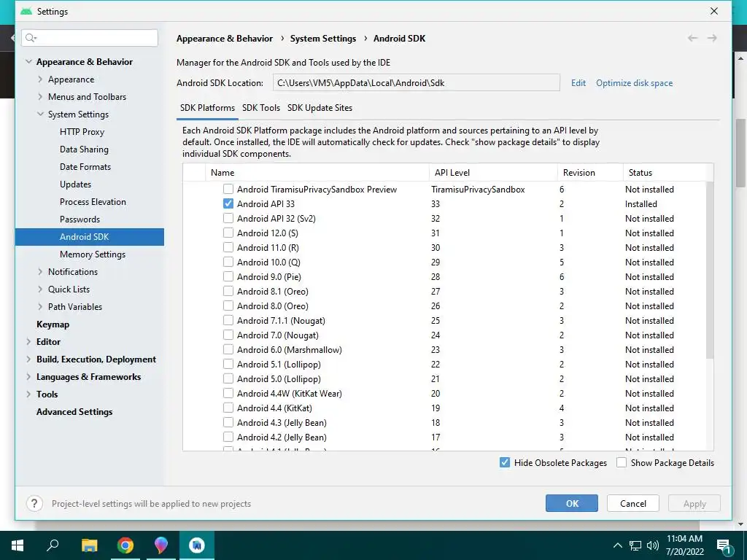This screenshot has width=747, height=560.
Task: Click the Android Studio taskbar icon
Action: point(197,545)
